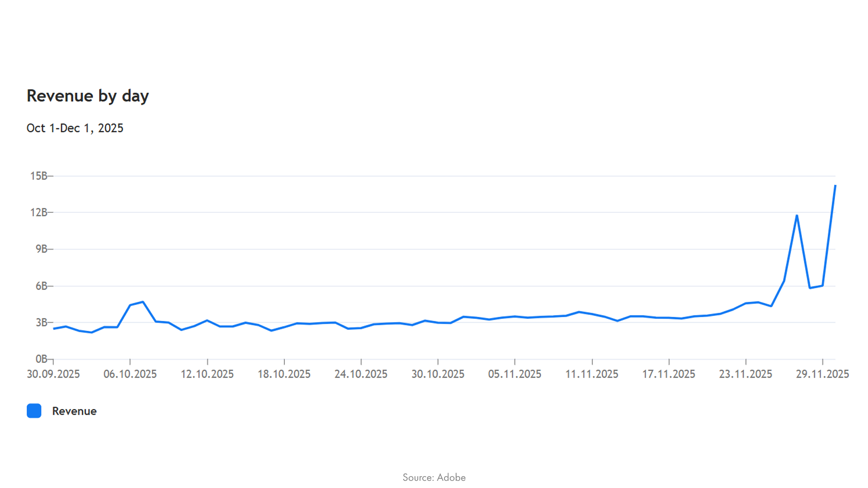868x488 pixels.
Task: Select the 06.10.2025 x-axis date label
Action: (130, 374)
